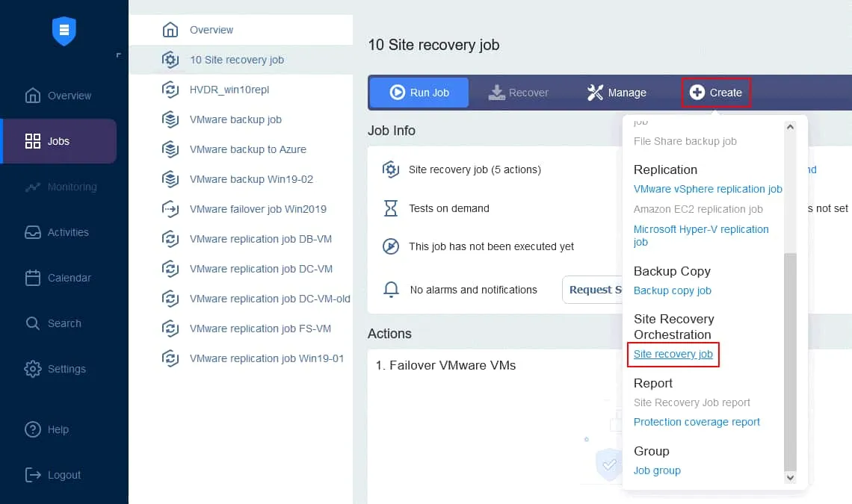Choose "Site recovery job" under Site Recovery Orchestration
The height and width of the screenshot is (504, 852).
(x=672, y=353)
